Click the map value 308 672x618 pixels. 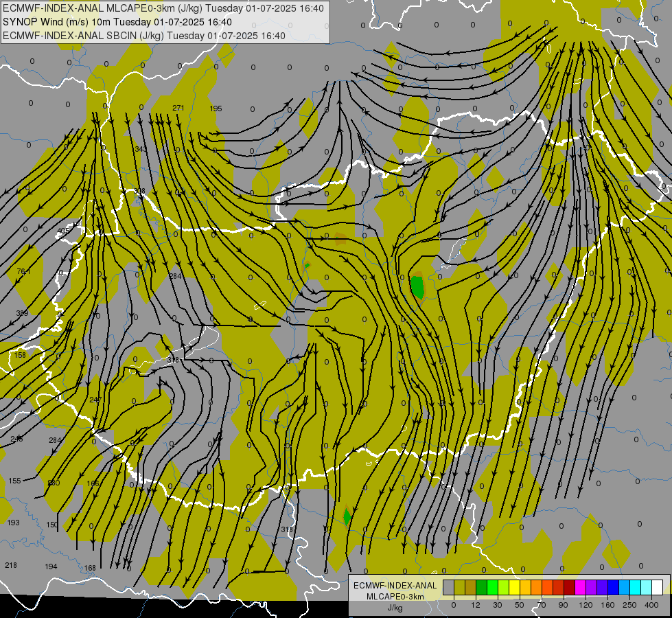pyautogui.click(x=139, y=192)
